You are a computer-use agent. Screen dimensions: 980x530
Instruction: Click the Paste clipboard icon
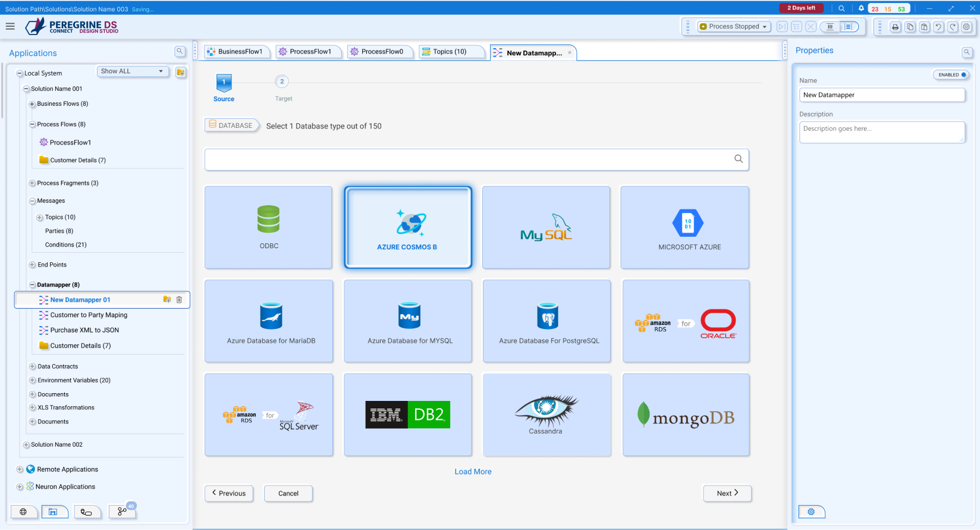924,27
